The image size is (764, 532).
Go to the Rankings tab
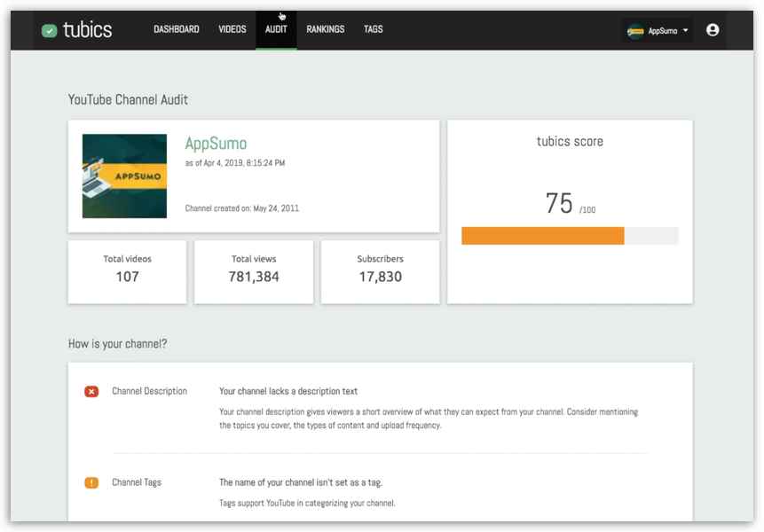pos(326,29)
